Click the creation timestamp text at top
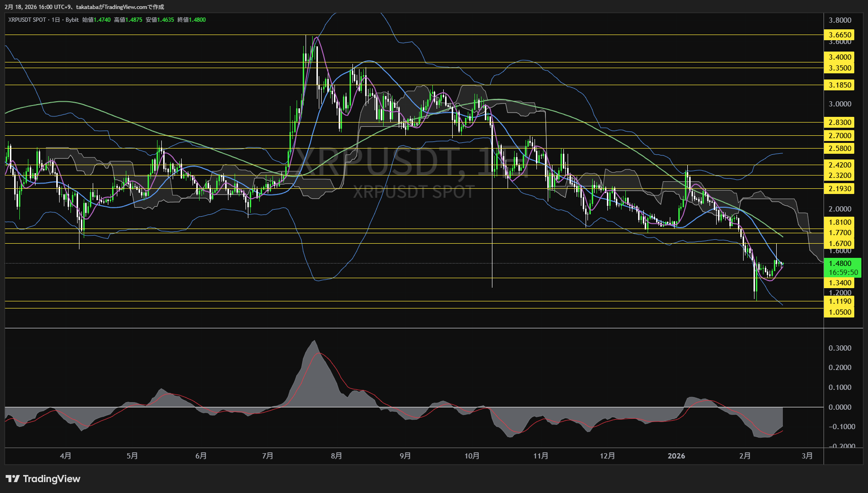This screenshot has height=493, width=868. click(85, 7)
